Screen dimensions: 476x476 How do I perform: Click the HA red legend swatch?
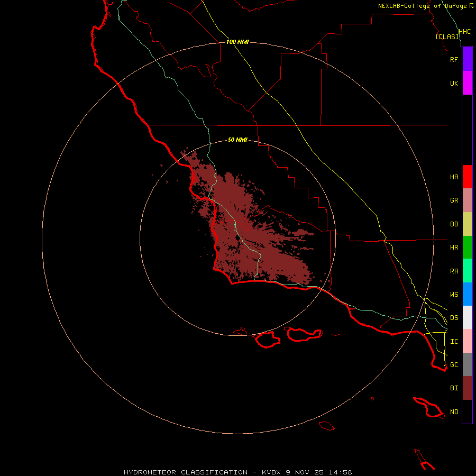point(467,177)
